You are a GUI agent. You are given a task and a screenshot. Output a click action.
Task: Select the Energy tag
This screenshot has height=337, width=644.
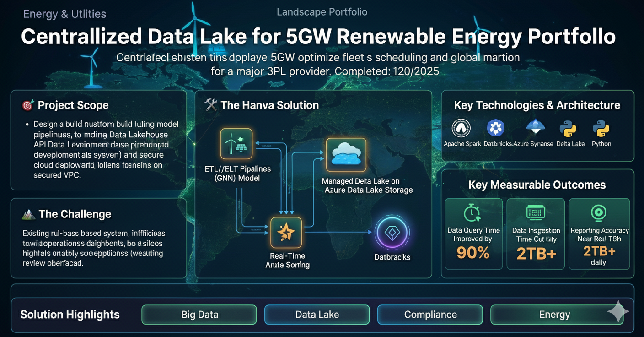coord(555,315)
